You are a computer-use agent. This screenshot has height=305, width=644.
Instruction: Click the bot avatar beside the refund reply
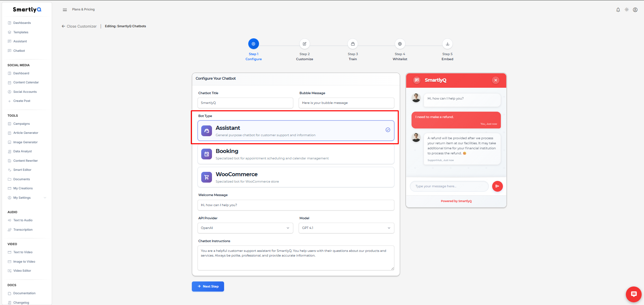[x=416, y=138]
